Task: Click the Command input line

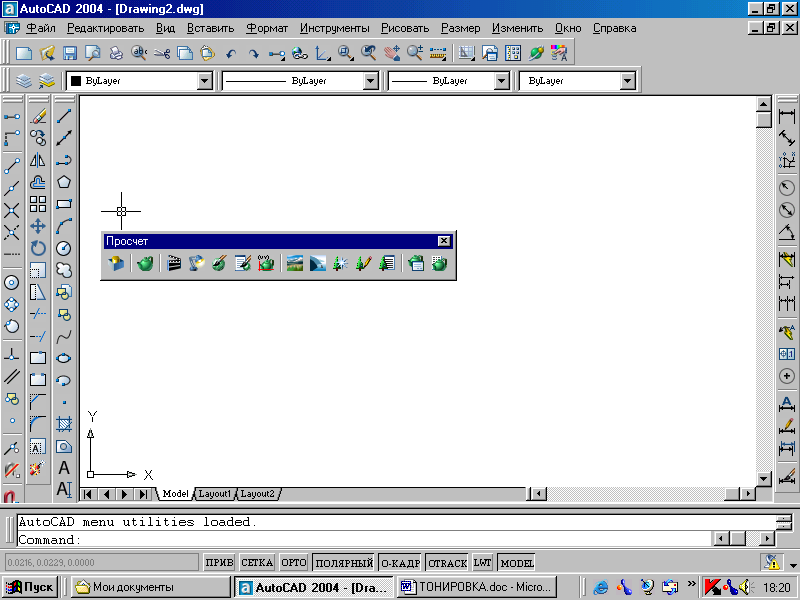Action: tap(364, 539)
